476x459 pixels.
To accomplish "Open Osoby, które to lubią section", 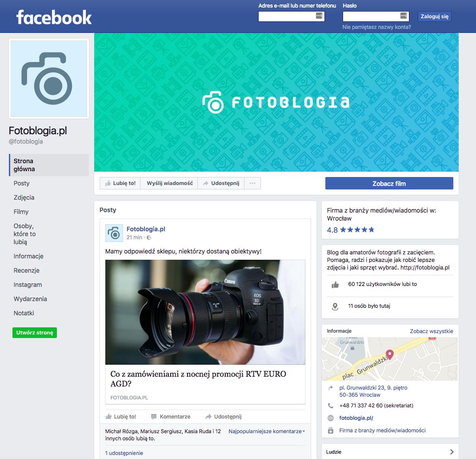I will 24,234.
